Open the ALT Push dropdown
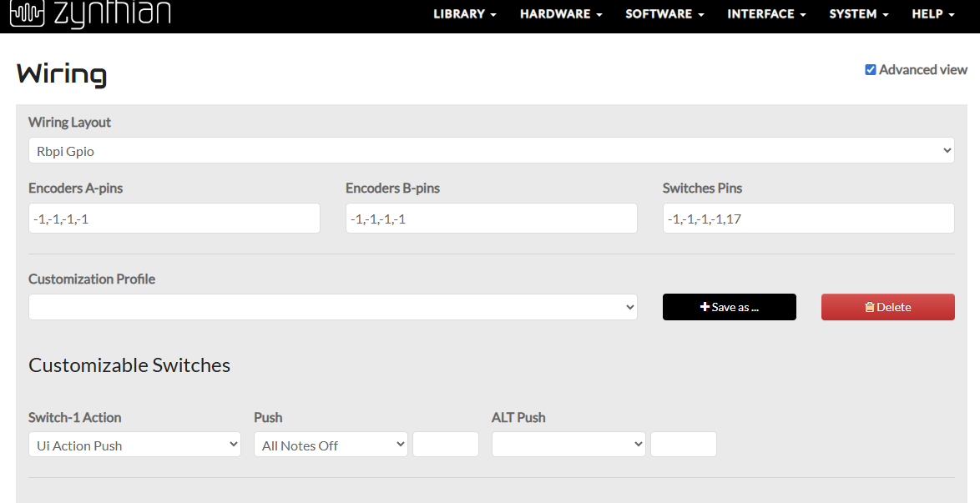Viewport: 980px width, 503px height. click(568, 445)
